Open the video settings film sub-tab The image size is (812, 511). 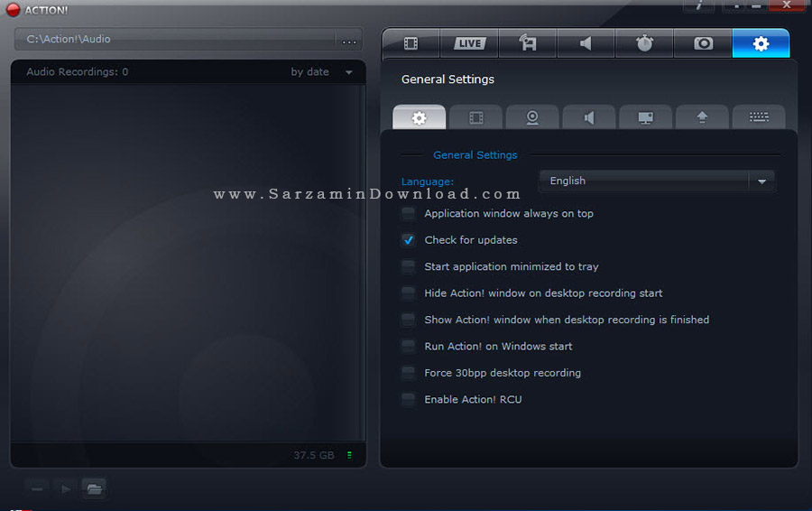click(475, 117)
